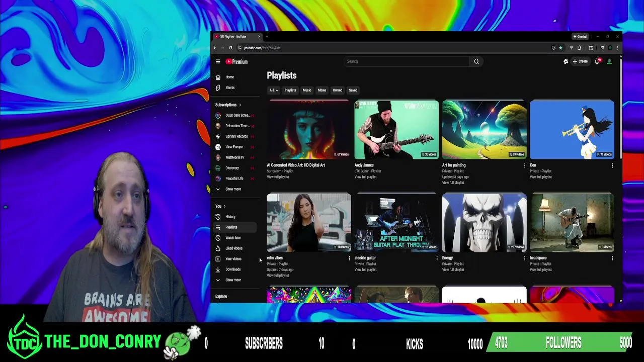Viewport: 644px width, 362px height.
Task: Open the account avatar menu
Action: [609, 61]
